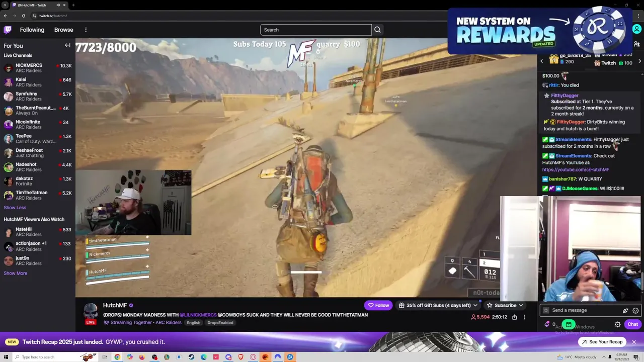
Task: Open TheBurntPeanut channel from the sidebar
Action: 38,111
